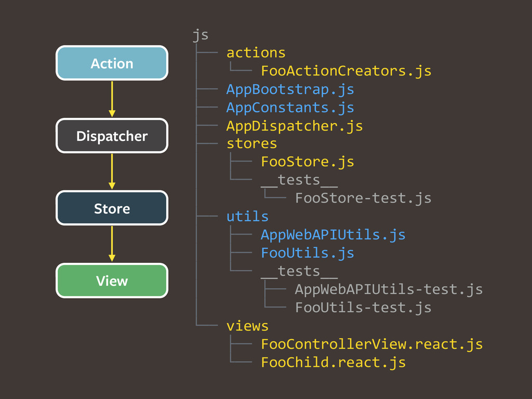Open AppBootstrap.js in the tree
The height and width of the screenshot is (399, 532).
290,89
